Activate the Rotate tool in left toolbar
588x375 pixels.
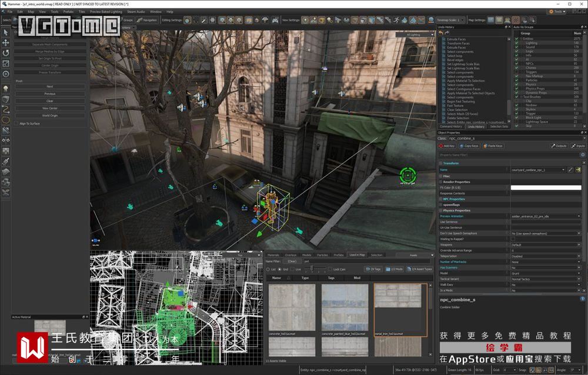pos(6,53)
